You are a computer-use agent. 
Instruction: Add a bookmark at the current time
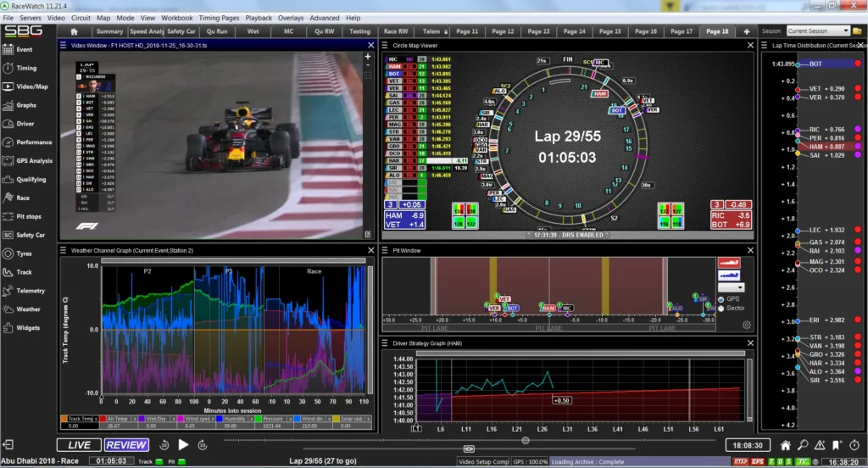click(x=837, y=445)
